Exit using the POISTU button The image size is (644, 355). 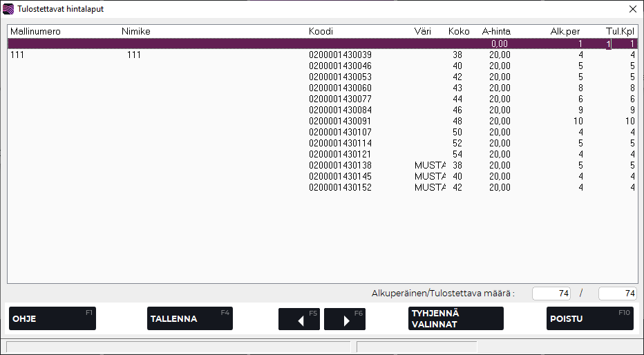[589, 319]
